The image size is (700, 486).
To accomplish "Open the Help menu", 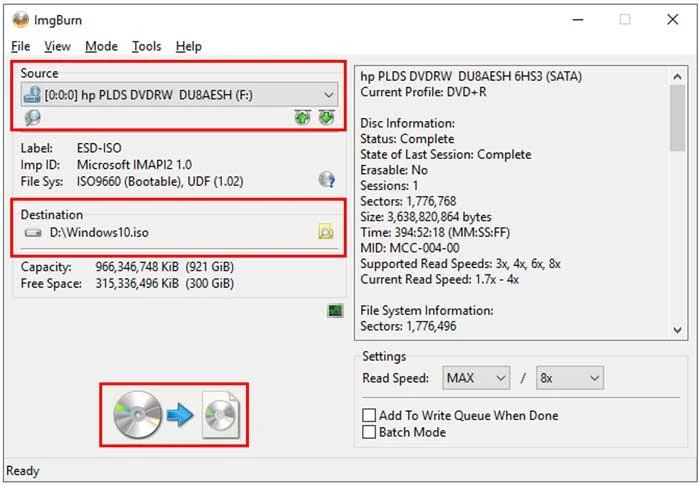I will tap(188, 46).
